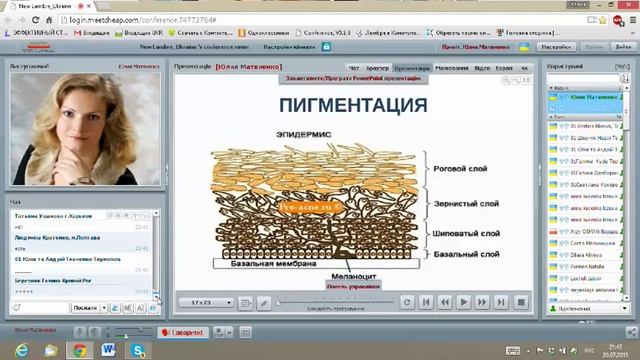
Task: Click the fast-forward next slide button
Action: coord(482,302)
